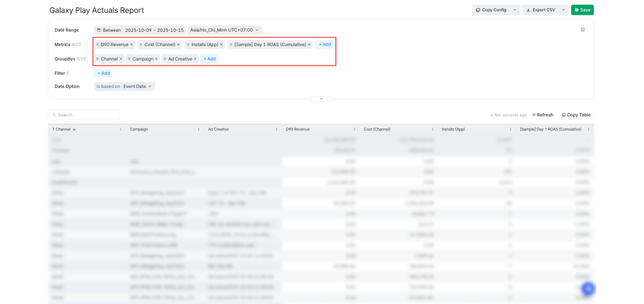Add a new filter

click(x=103, y=74)
